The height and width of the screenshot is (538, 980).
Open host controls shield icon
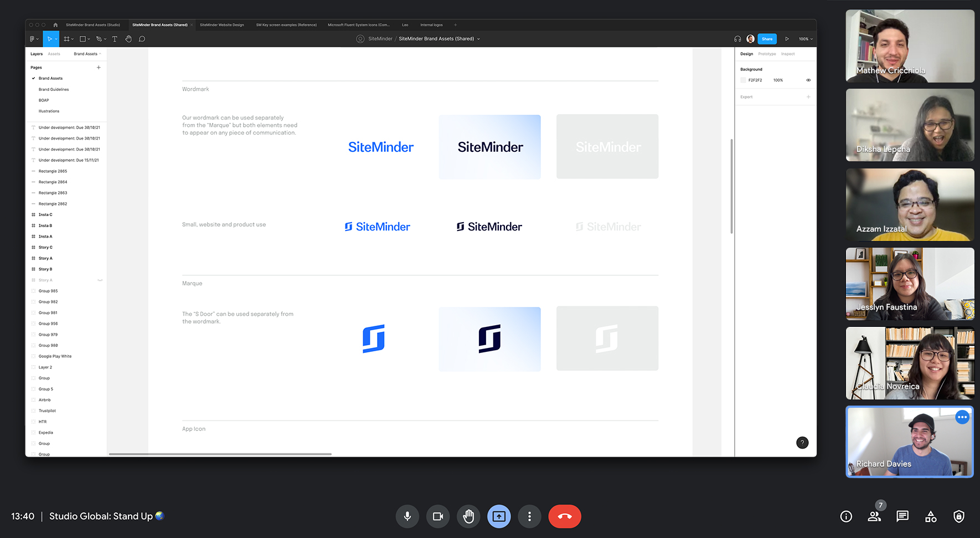[959, 516]
